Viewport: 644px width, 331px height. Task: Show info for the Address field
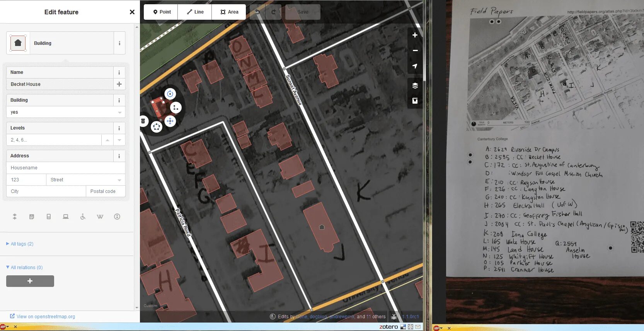(x=119, y=156)
